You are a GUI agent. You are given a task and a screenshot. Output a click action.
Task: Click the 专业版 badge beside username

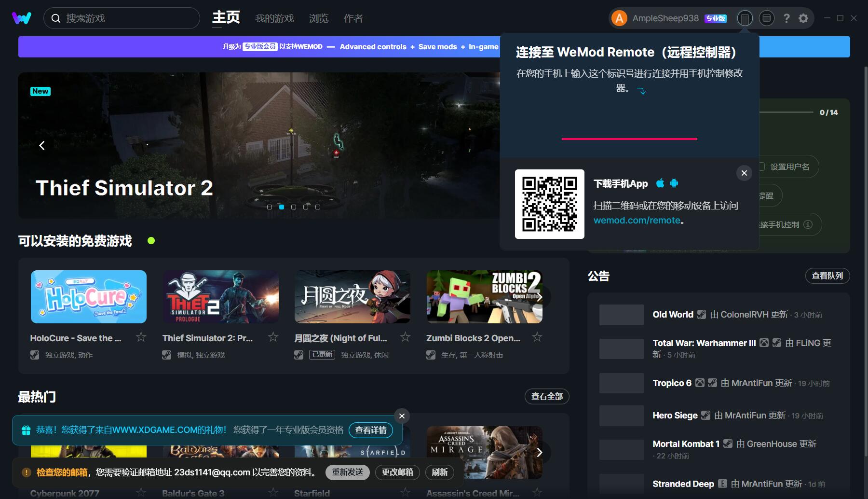[x=716, y=18]
